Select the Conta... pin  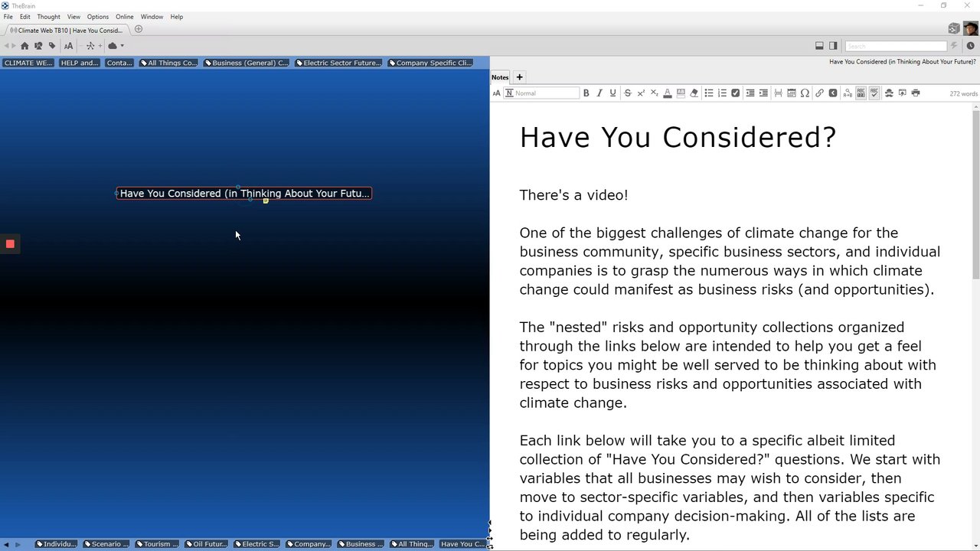point(119,63)
